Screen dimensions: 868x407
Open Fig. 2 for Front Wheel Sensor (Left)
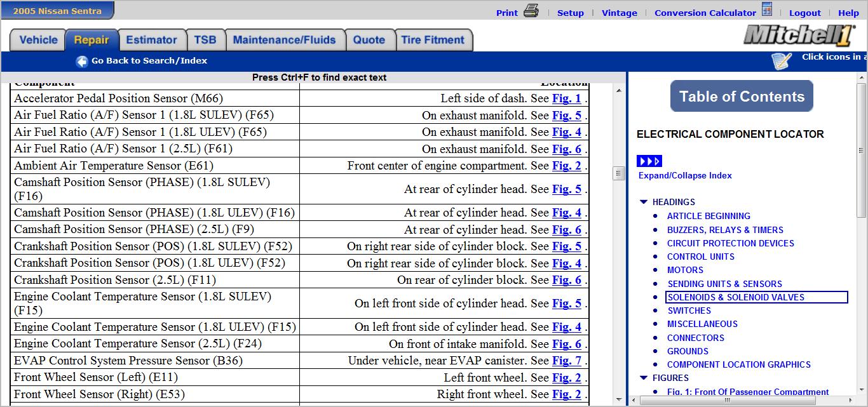pyautogui.click(x=567, y=378)
